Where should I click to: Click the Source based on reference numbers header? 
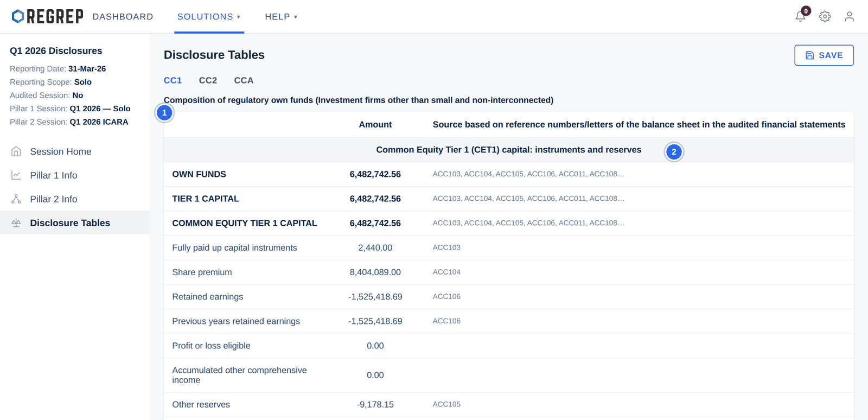coord(639,124)
